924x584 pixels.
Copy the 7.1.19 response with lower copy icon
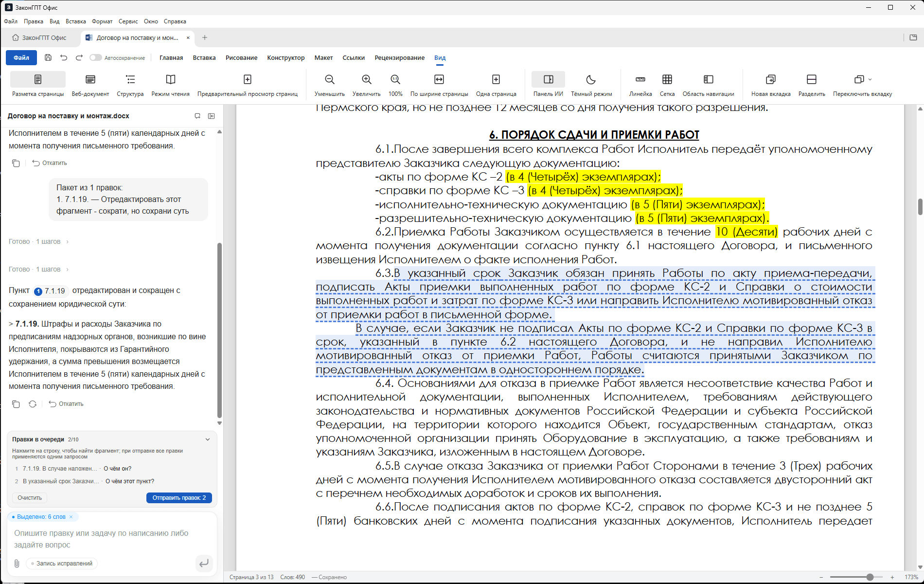click(16, 404)
